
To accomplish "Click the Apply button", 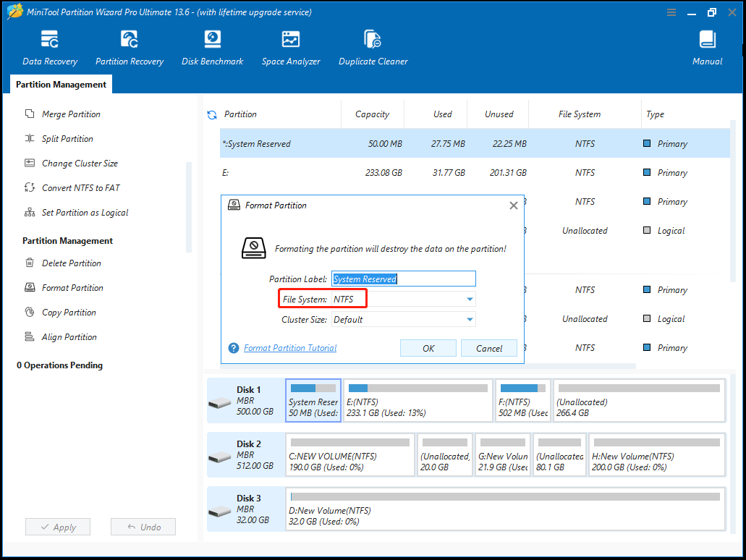I will point(58,527).
